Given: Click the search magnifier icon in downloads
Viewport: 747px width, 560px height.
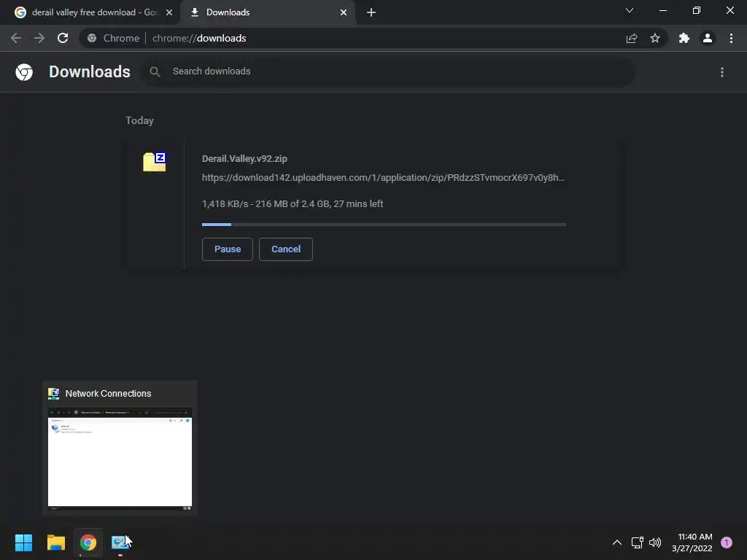Looking at the screenshot, I should 155,72.
